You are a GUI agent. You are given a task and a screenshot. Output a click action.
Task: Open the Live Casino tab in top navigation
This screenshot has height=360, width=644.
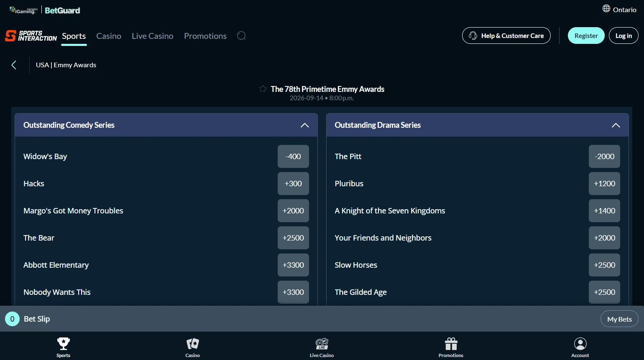click(153, 36)
